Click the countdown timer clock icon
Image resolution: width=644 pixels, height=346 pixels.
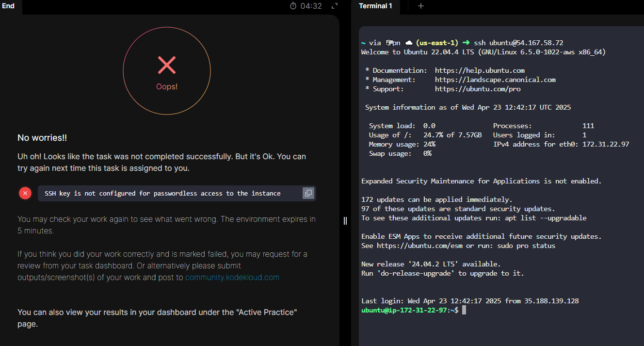click(293, 6)
